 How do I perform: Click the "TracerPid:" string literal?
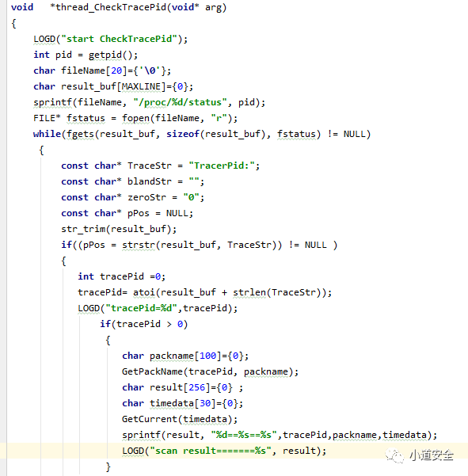click(221, 166)
